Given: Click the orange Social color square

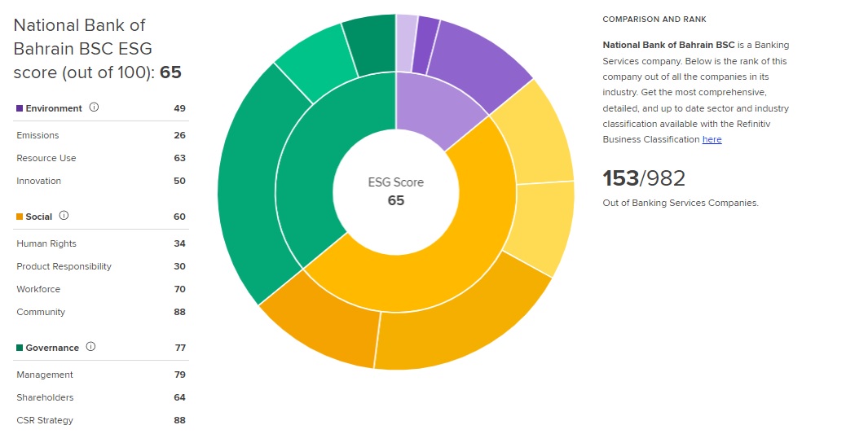Looking at the screenshot, I should click(x=20, y=217).
